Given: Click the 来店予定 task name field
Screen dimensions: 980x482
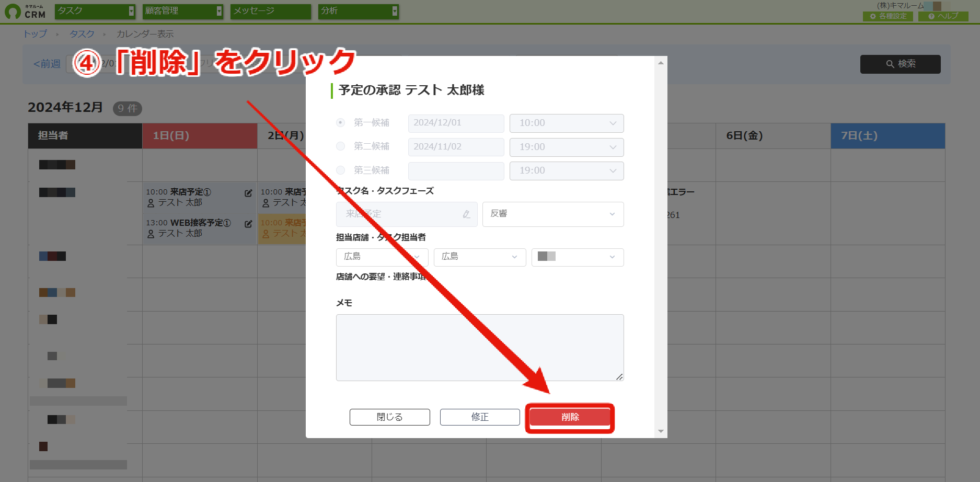Looking at the screenshot, I should [407, 214].
